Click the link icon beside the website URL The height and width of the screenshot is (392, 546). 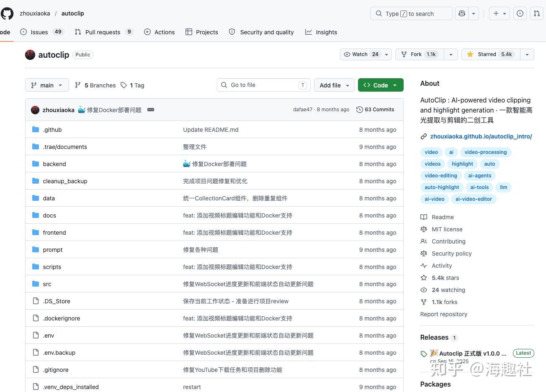424,136
